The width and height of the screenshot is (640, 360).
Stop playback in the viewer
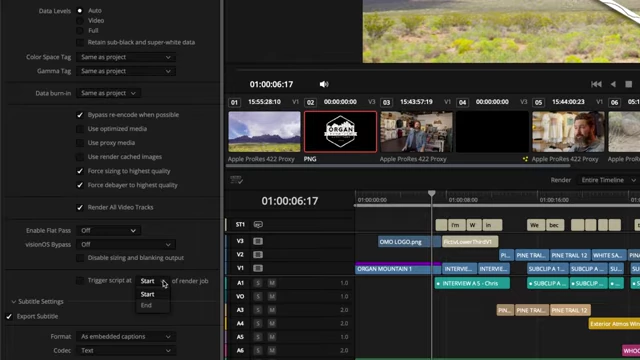point(629,84)
